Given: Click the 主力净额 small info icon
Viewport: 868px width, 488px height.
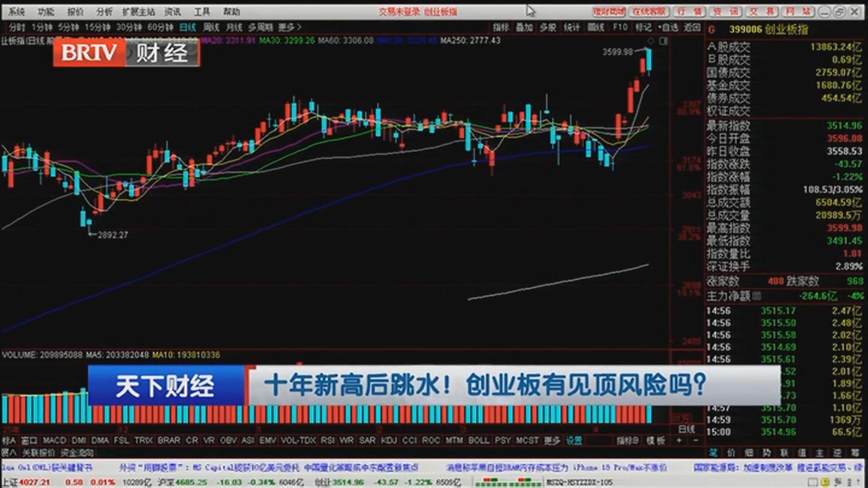Looking at the screenshot, I should (x=757, y=296).
